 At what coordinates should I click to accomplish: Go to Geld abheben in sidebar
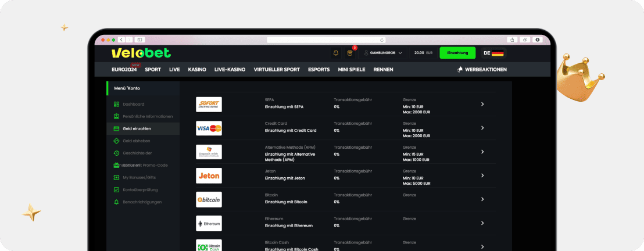point(137,141)
